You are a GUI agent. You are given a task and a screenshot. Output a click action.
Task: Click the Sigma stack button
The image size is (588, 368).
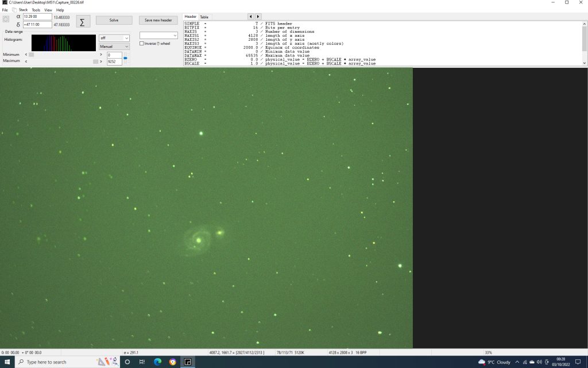(82, 22)
